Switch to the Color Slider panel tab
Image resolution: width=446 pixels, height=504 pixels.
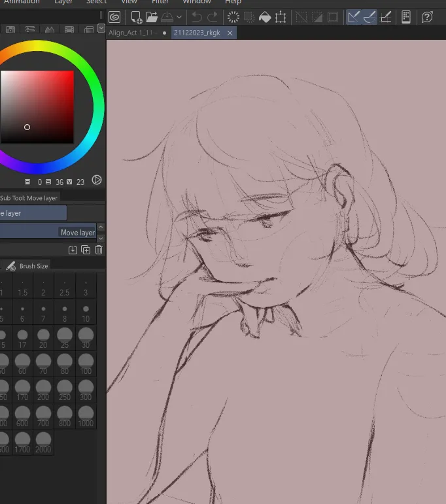(x=30, y=29)
